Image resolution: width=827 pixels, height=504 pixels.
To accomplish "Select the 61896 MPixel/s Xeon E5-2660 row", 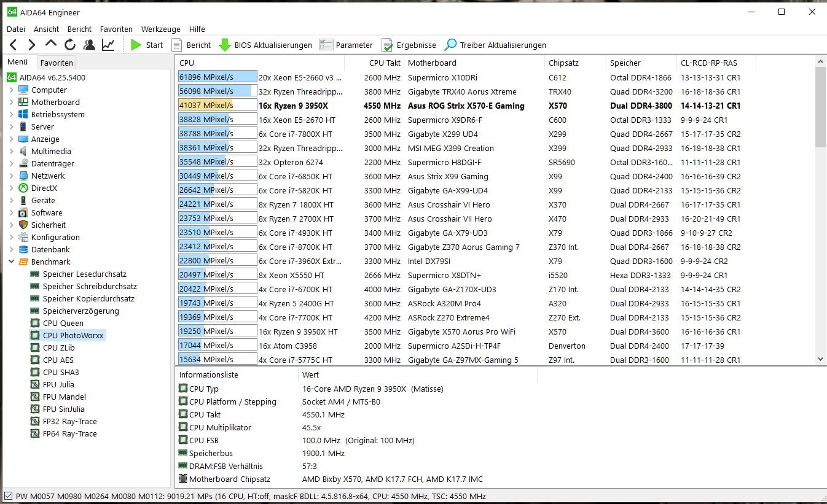I will (x=464, y=77).
